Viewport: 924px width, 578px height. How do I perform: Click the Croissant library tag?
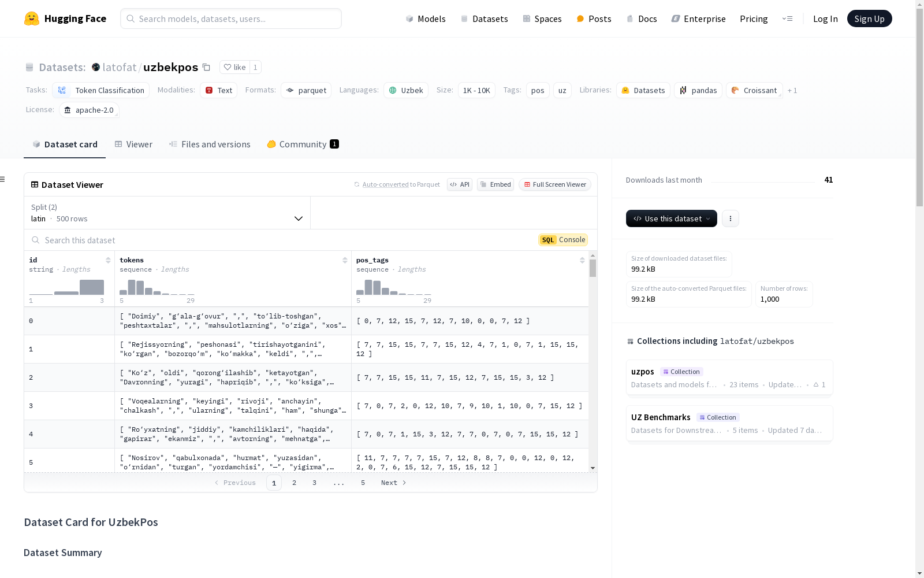pyautogui.click(x=754, y=90)
